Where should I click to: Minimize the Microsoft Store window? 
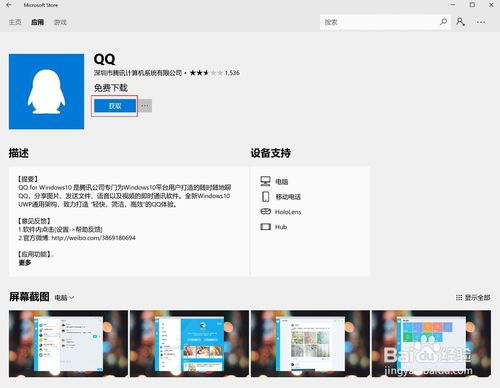(x=453, y=5)
